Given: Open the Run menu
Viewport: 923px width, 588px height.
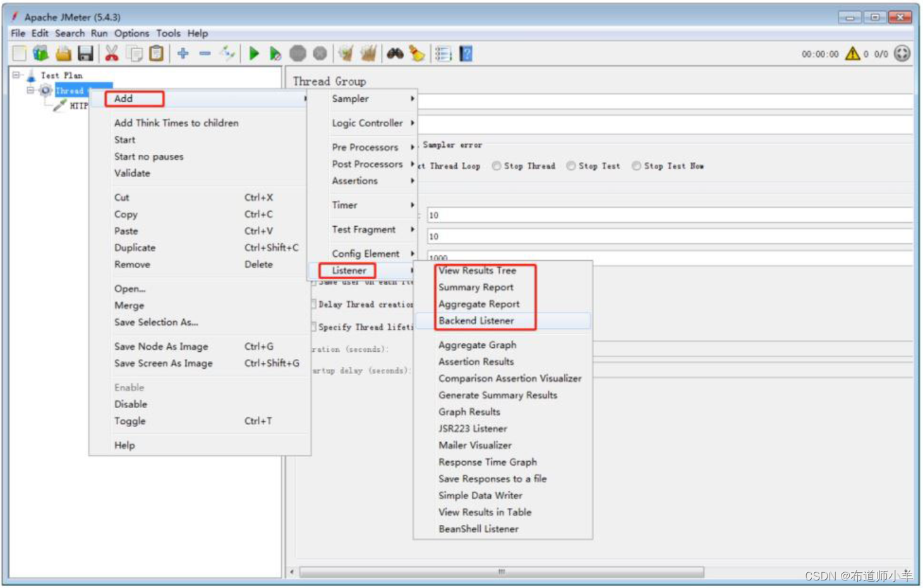Looking at the screenshot, I should [x=99, y=33].
